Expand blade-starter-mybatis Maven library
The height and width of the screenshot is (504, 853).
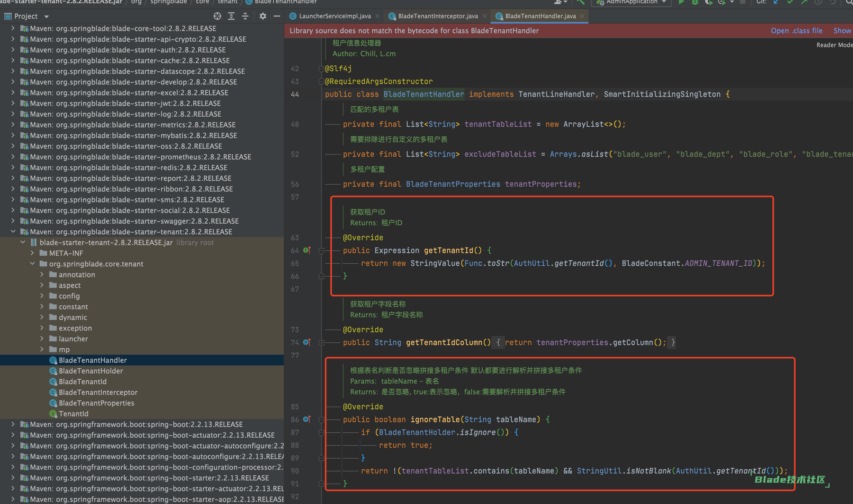click(13, 136)
